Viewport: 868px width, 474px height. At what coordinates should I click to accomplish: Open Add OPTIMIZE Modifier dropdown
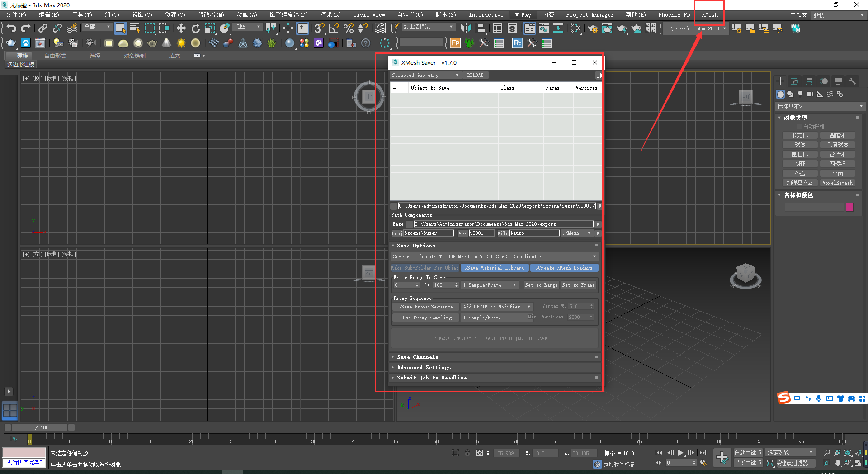click(x=497, y=307)
